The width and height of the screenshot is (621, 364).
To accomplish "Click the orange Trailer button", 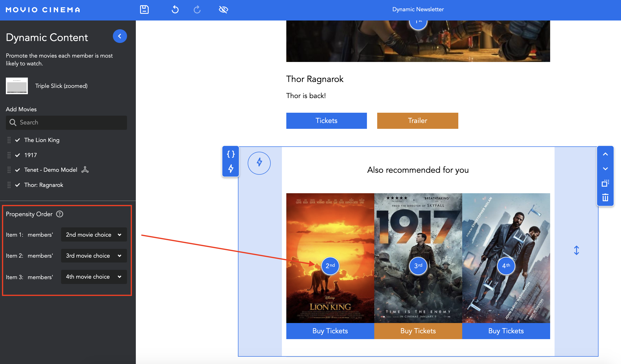I will tap(418, 121).
